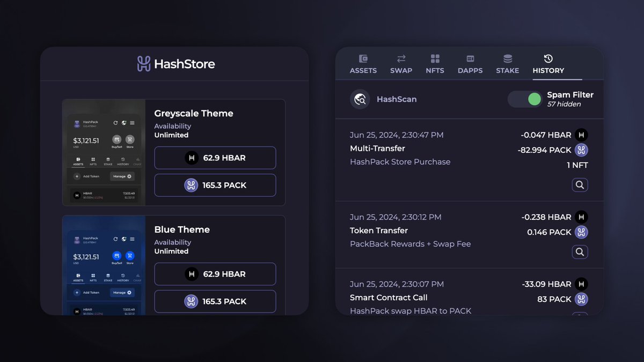This screenshot has width=644, height=362.
Task: Click Buy/Sell icon in Blue Theme preview
Action: (116, 256)
